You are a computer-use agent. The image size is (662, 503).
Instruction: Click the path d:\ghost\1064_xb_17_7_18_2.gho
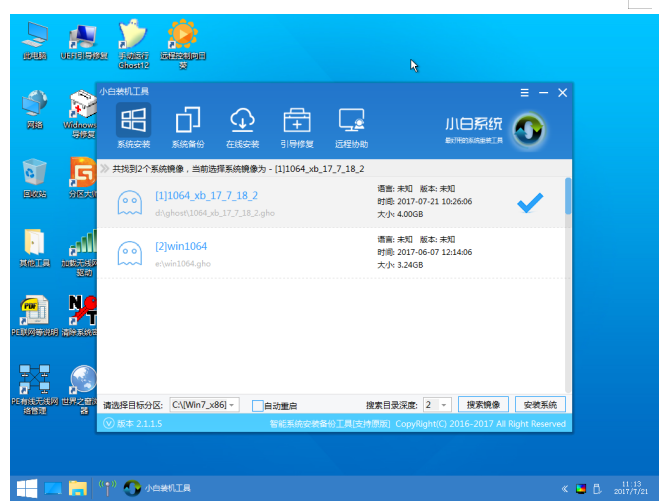coord(214,213)
